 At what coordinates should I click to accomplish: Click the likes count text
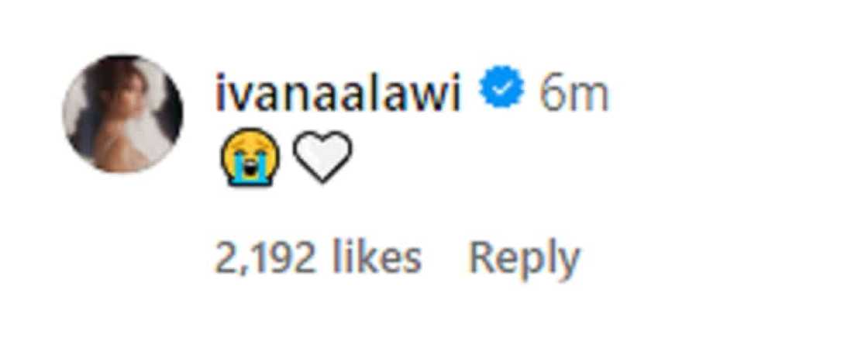[x=318, y=258]
